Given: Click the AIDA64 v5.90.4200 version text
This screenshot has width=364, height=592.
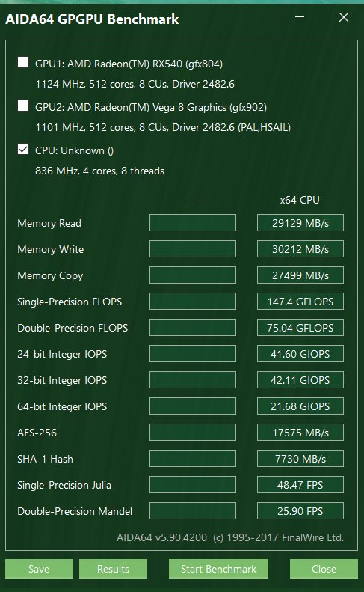Looking at the screenshot, I should tap(162, 537).
